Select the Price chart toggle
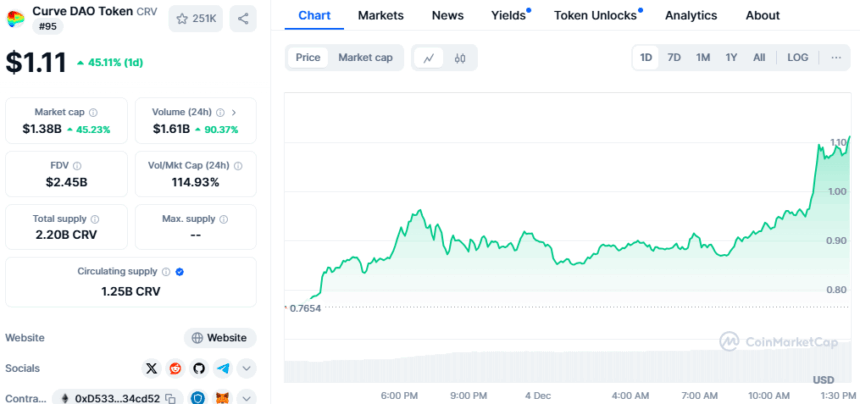The width and height of the screenshot is (860, 404). (308, 58)
